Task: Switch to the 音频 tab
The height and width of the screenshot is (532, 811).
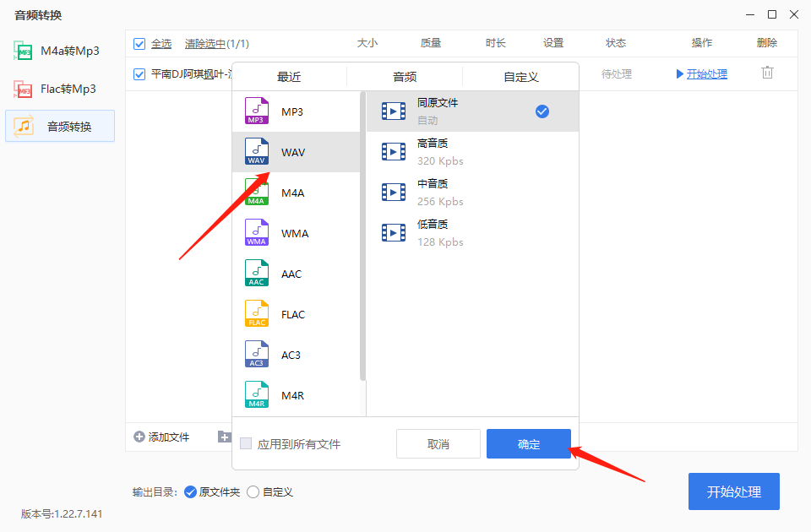Action: 405,77
